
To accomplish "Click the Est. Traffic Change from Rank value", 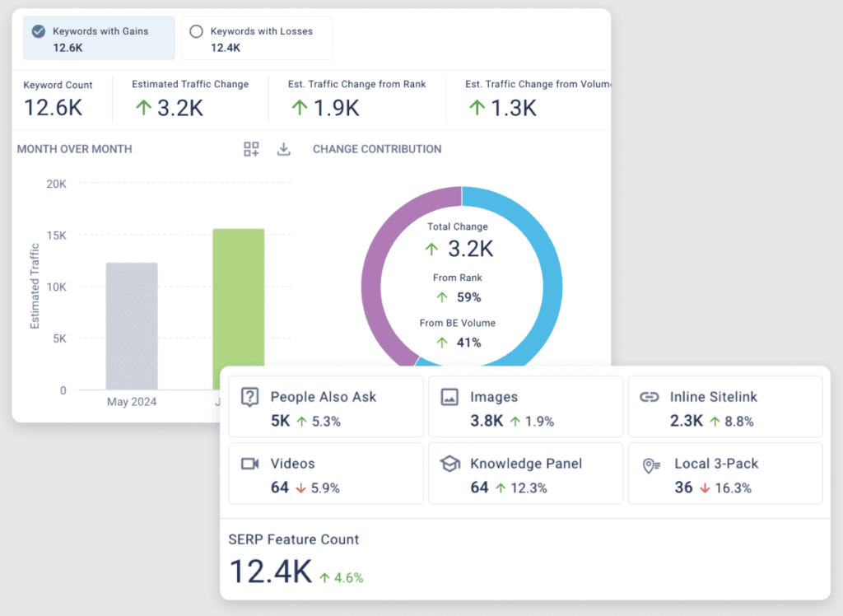I will click(x=325, y=108).
